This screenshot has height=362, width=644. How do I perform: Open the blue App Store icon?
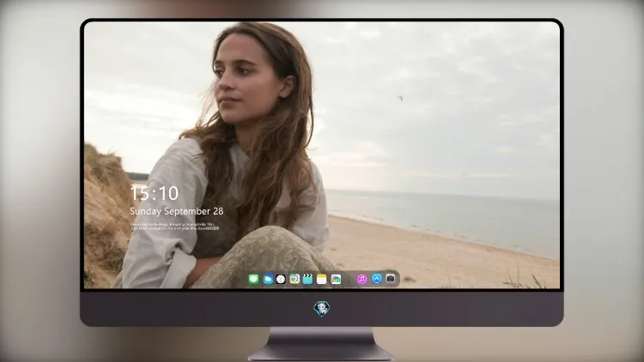[x=377, y=279]
